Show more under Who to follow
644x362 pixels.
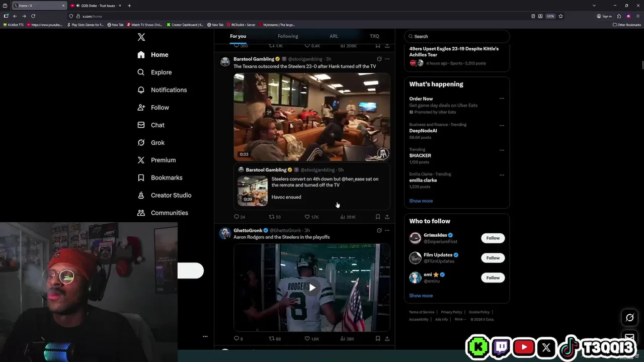421,296
